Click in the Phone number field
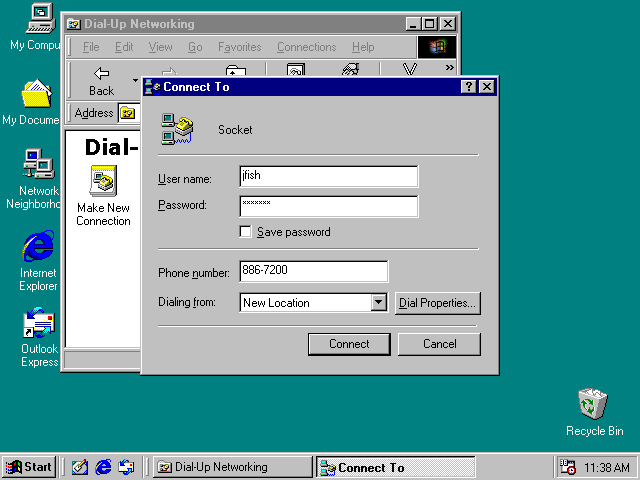The image size is (640, 480). 313,271
